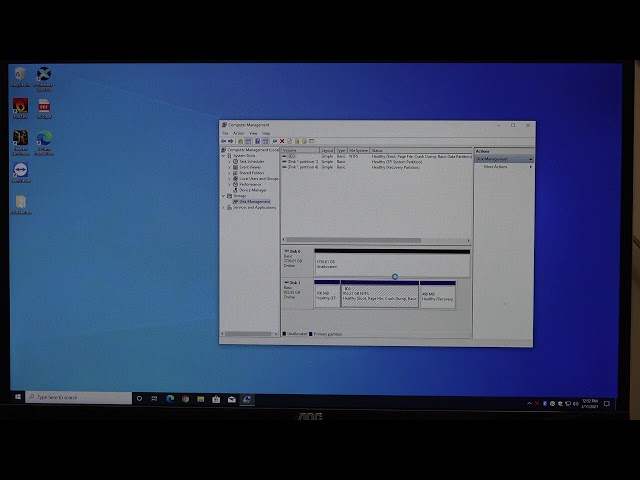Collapse the System Tools tree node
640x480 pixels.
click(x=224, y=156)
